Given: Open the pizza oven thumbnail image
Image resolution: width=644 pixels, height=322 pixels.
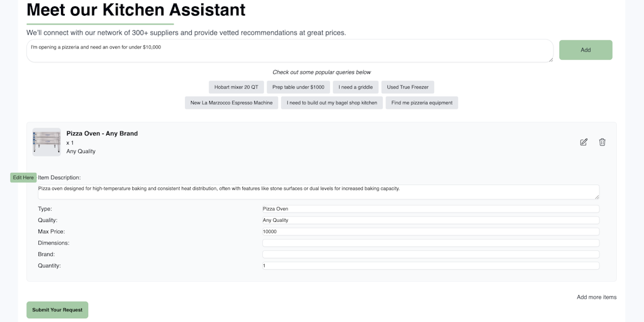Looking at the screenshot, I should 47,142.
